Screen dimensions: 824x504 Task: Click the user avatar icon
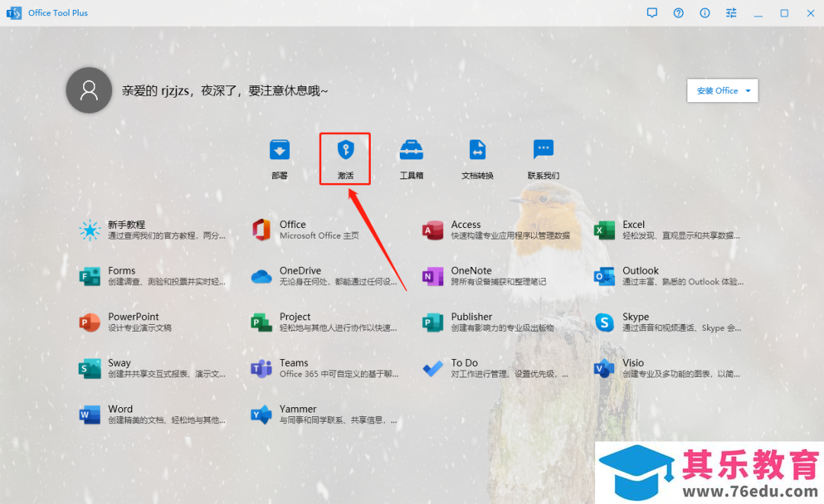coord(89,90)
